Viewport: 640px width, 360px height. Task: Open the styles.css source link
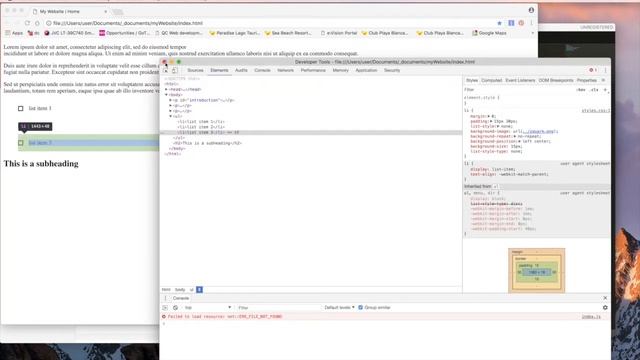pyautogui.click(x=596, y=111)
